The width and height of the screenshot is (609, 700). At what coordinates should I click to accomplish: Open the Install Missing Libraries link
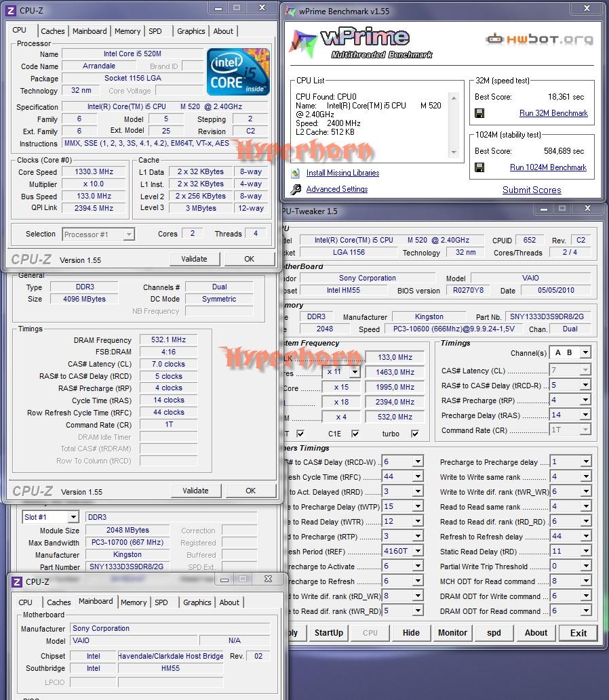tap(342, 173)
